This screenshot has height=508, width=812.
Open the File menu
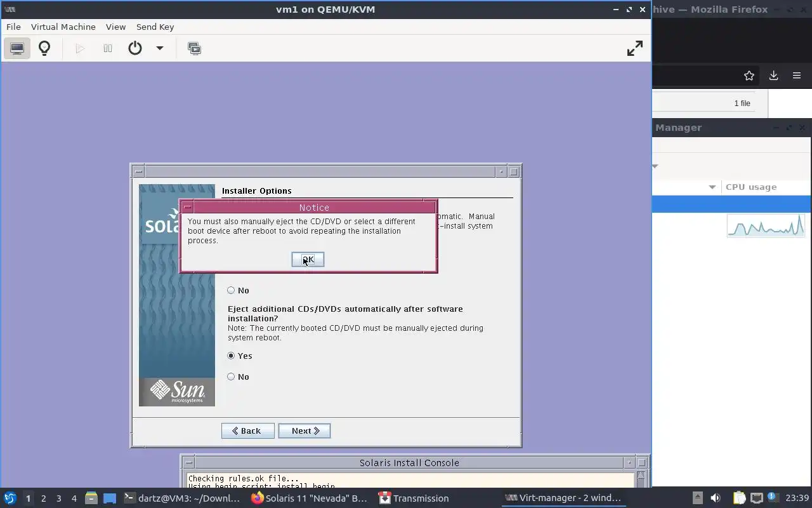[13, 27]
